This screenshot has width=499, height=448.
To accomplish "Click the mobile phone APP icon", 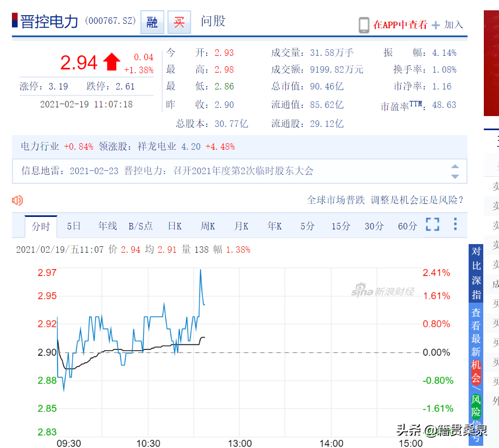I will pyautogui.click(x=364, y=25).
